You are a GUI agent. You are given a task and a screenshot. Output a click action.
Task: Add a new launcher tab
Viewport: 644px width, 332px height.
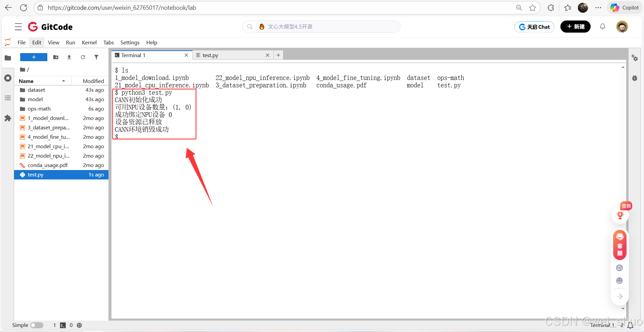[278, 55]
